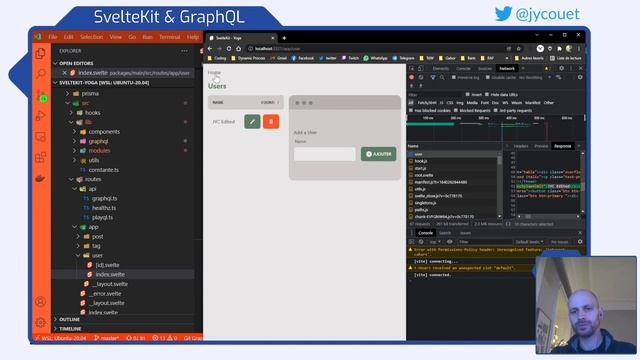Enable the Preserve log checkbox

(x=453, y=77)
